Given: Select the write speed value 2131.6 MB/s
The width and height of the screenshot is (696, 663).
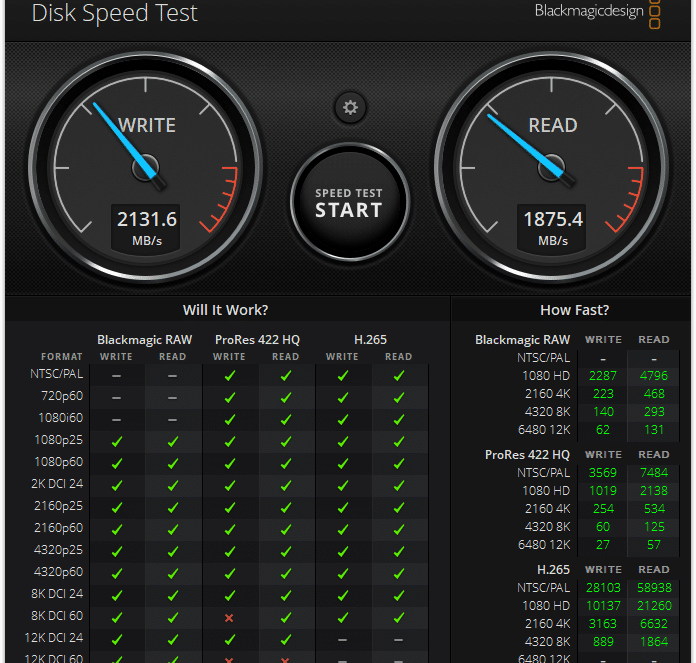Looking at the screenshot, I should 146,219.
